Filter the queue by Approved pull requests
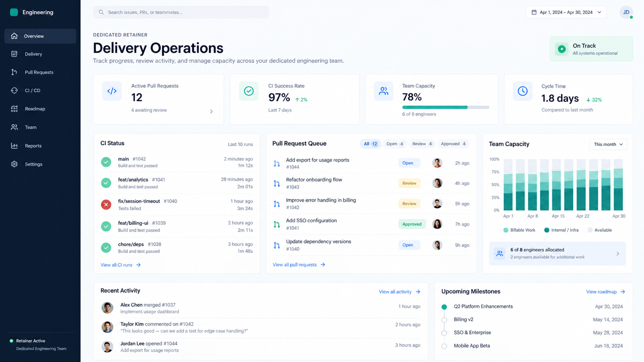This screenshot has height=362, width=644. click(453, 144)
